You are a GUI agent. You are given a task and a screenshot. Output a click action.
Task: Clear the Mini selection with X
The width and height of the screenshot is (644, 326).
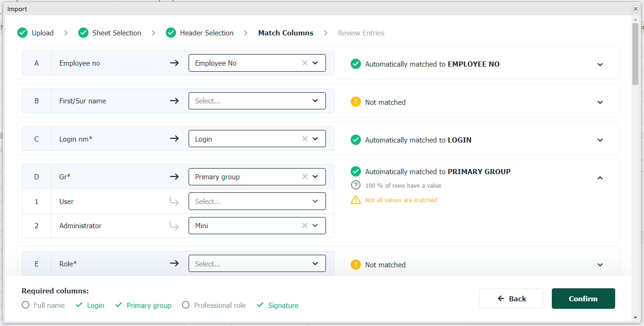[x=305, y=225]
